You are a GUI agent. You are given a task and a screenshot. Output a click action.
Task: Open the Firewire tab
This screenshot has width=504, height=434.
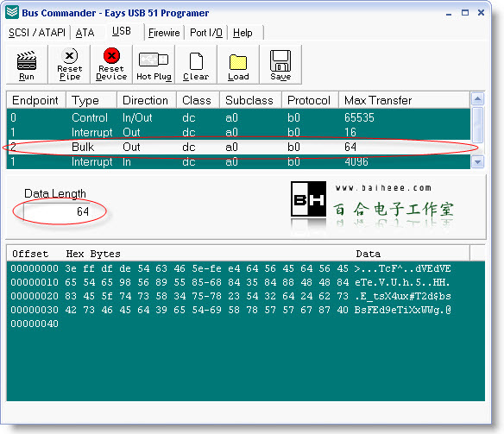[x=164, y=33]
